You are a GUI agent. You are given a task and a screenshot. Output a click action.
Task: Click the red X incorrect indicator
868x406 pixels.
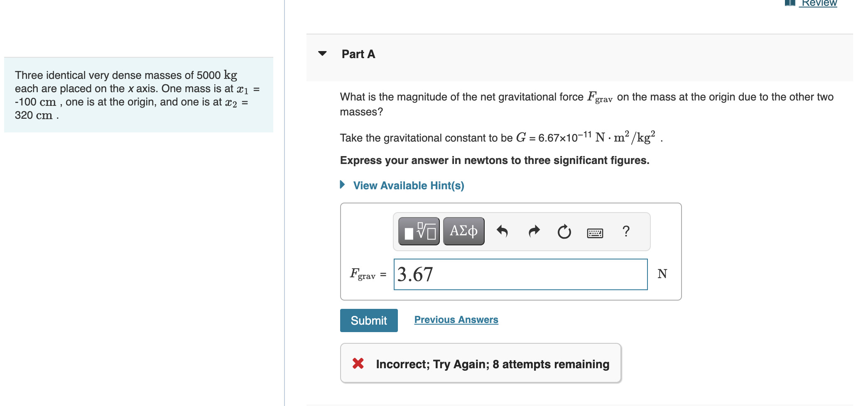coord(358,364)
